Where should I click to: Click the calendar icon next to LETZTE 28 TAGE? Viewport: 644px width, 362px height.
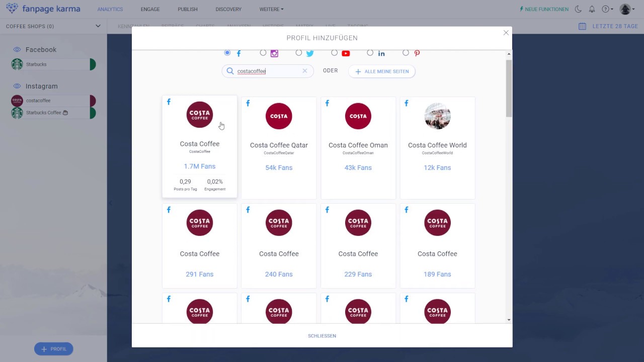582,26
